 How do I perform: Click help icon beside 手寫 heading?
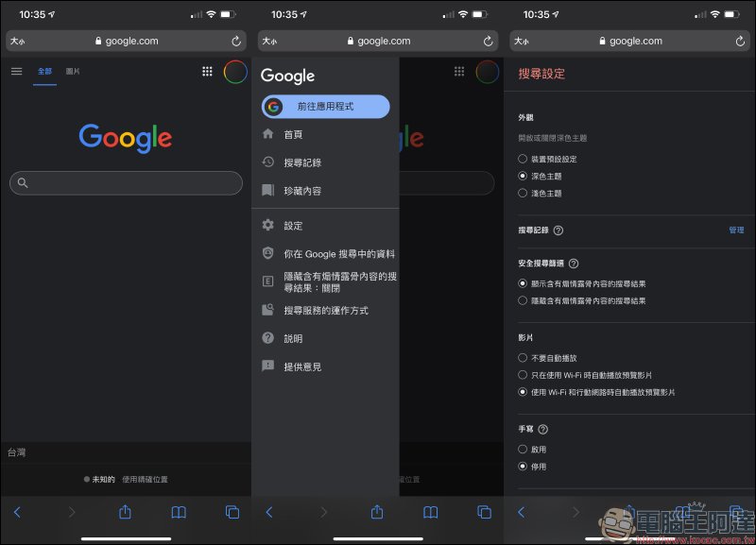(x=542, y=430)
